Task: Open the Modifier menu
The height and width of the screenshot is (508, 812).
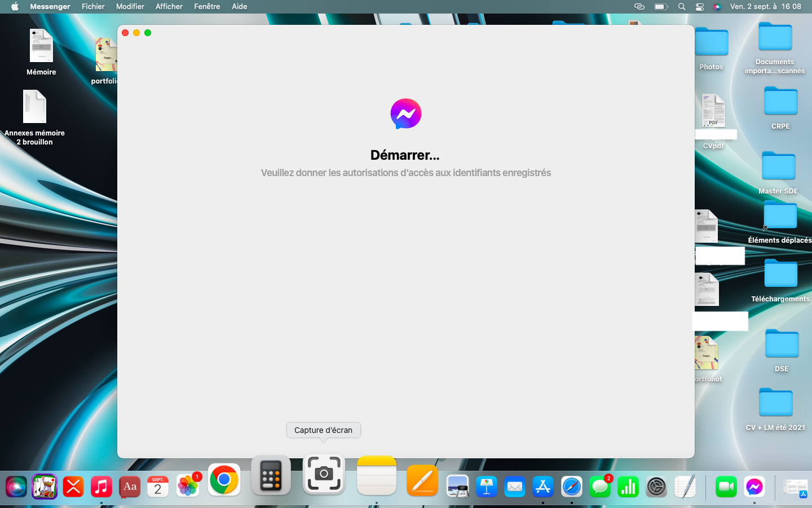Action: (130, 7)
